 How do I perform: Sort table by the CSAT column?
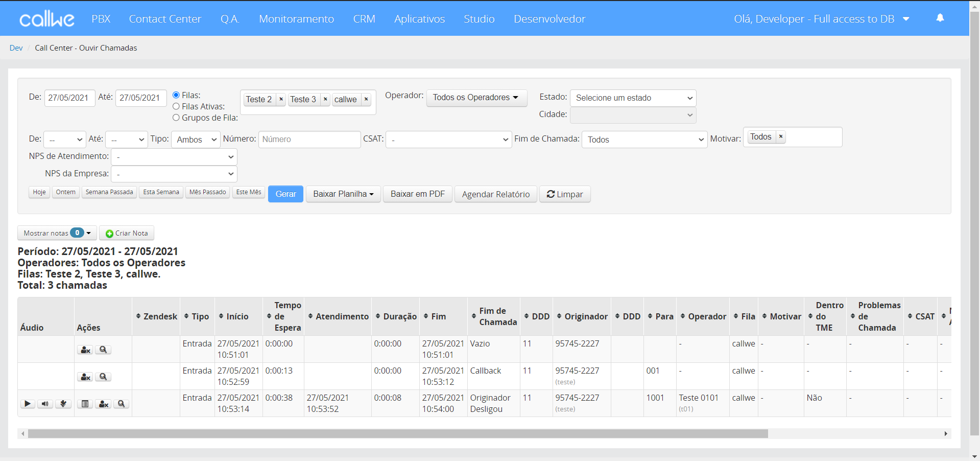(920, 316)
